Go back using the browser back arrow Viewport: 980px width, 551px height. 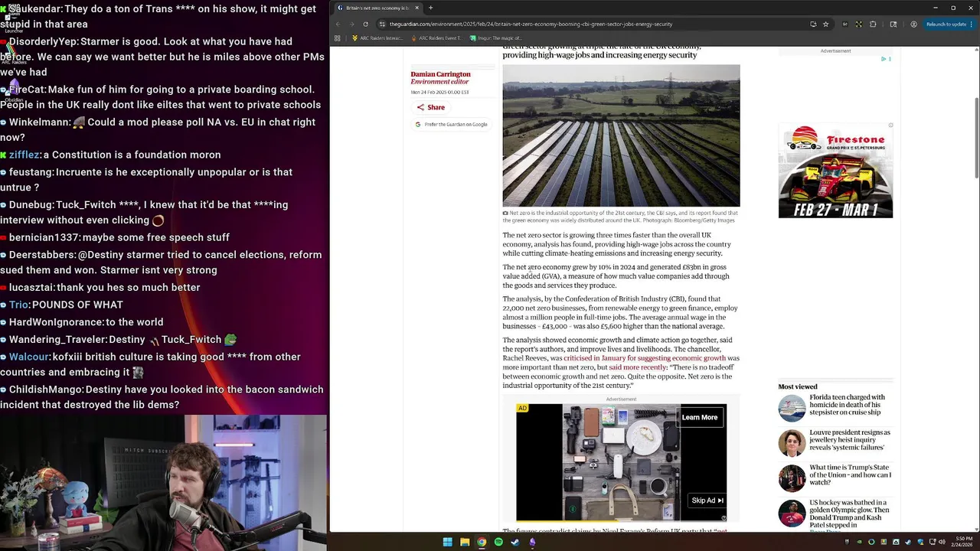click(338, 24)
